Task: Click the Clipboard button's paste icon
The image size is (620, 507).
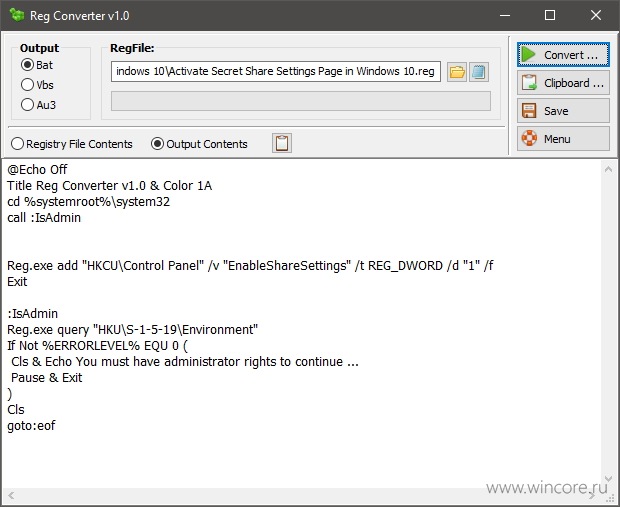Action: click(x=529, y=83)
